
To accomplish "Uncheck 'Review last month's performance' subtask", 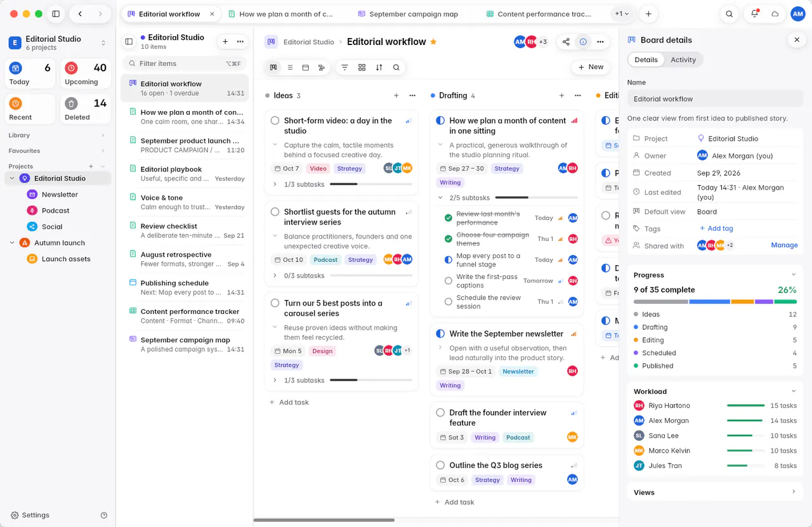I will 449,218.
